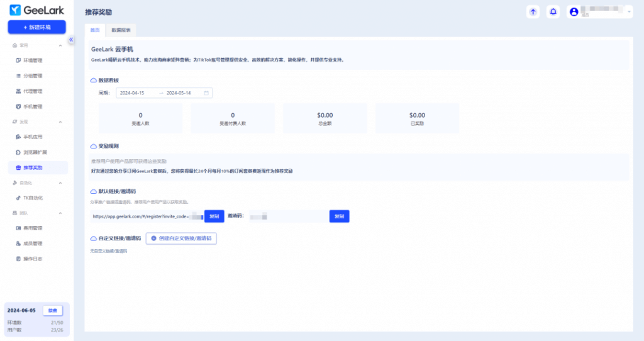
Task: Select the 首页 tab
Action: pos(94,30)
